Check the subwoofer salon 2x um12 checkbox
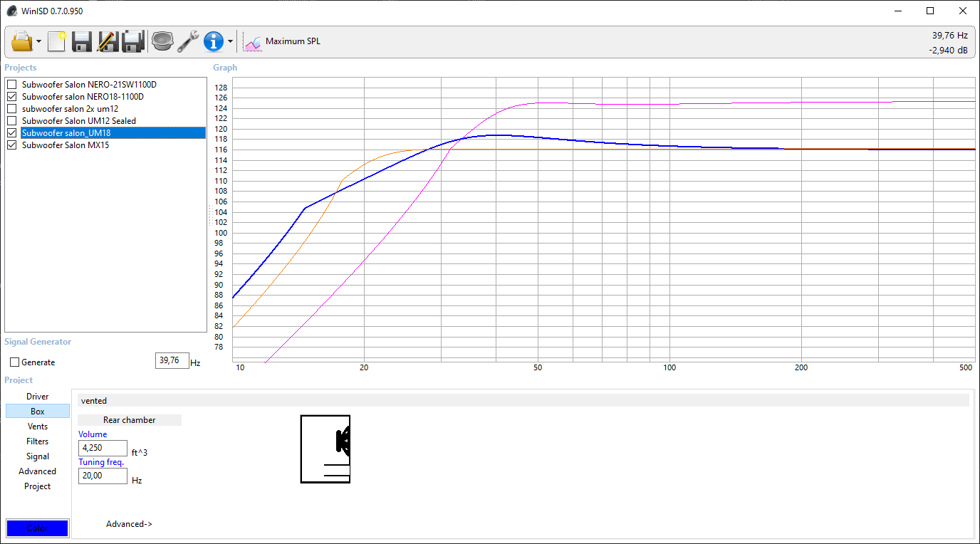The height and width of the screenshot is (544, 980). (11, 109)
